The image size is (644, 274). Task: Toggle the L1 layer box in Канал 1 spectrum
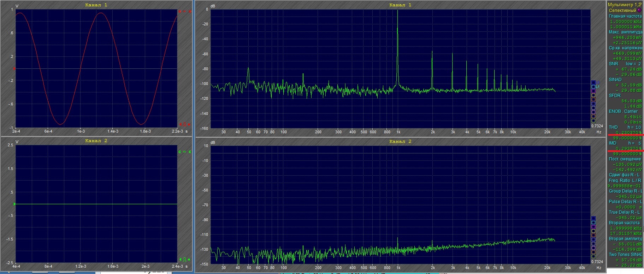tap(593, 87)
